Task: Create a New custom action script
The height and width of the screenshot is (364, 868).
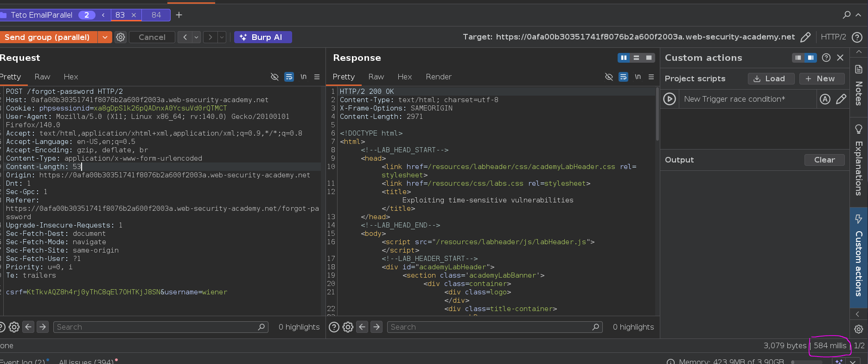Action: tap(822, 78)
